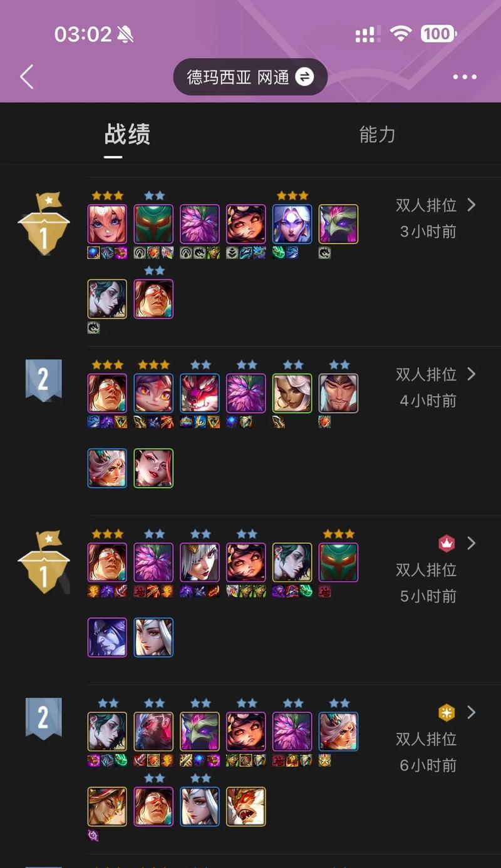Tap the notification bell-off status icon
Image resolution: width=501 pixels, height=868 pixels.
point(126,34)
